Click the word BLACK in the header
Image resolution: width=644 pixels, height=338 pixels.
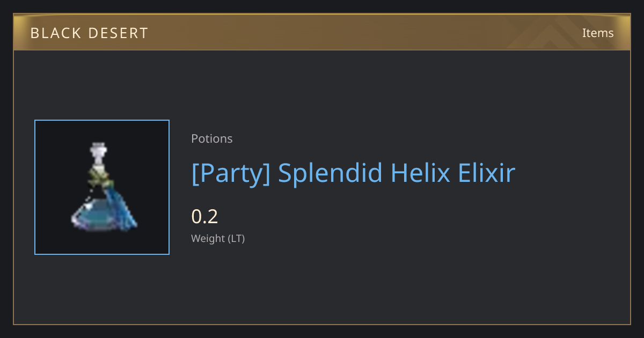[x=56, y=33]
